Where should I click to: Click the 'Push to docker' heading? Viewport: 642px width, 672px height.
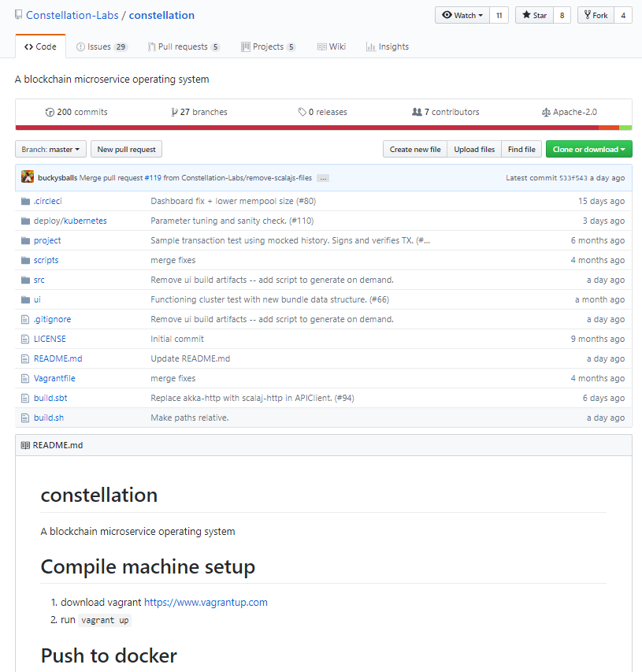pos(109,655)
